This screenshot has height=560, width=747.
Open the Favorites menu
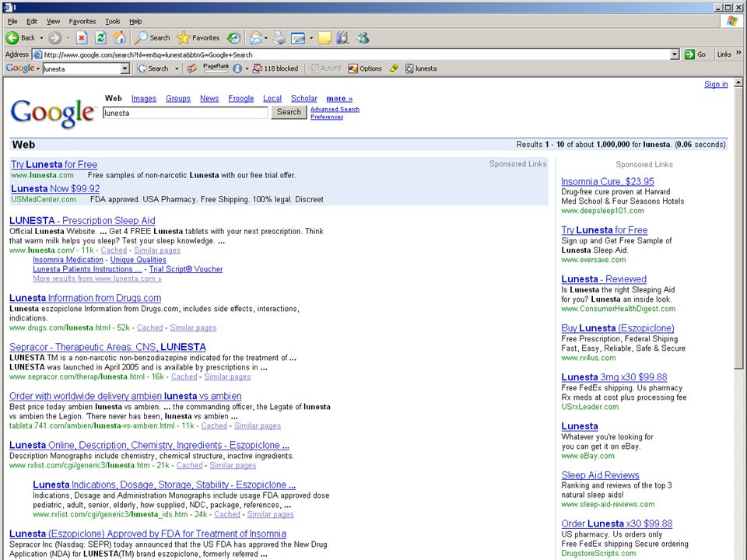82,22
